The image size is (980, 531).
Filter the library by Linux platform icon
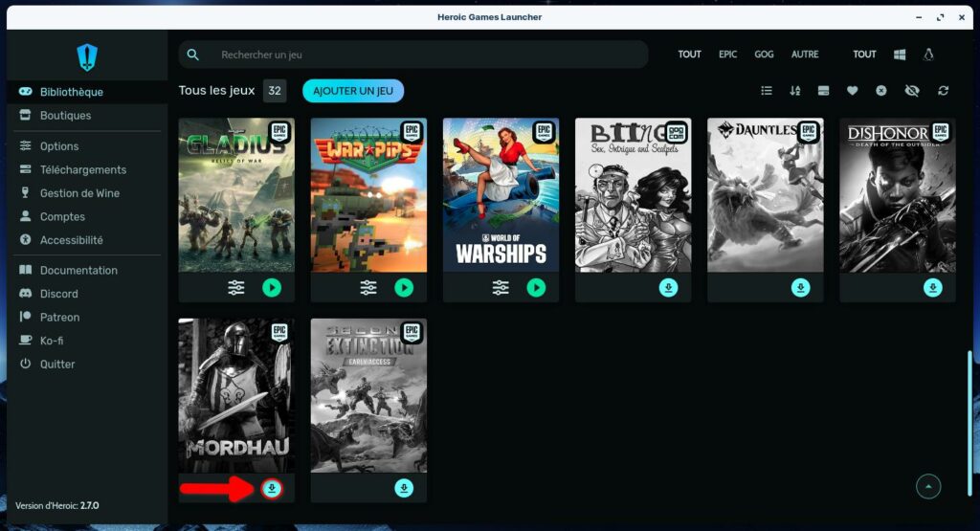927,55
